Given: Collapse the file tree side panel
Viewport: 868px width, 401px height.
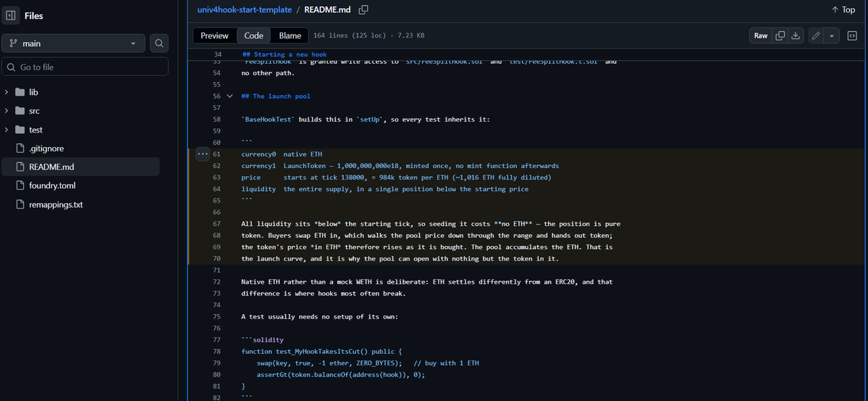Looking at the screenshot, I should 11,15.
